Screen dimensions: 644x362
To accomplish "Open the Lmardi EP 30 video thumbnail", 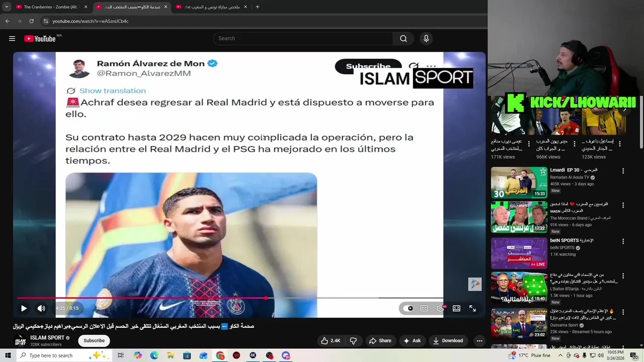I will pyautogui.click(x=519, y=183).
